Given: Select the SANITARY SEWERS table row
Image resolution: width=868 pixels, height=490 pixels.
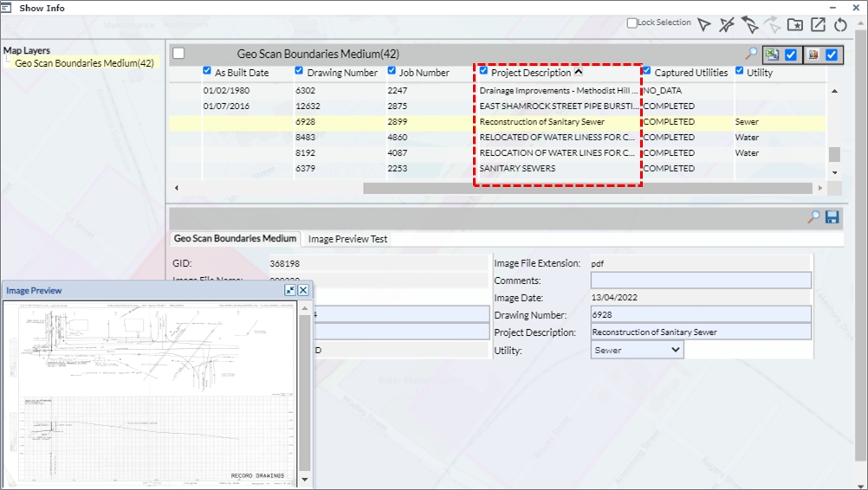Looking at the screenshot, I should (x=517, y=169).
